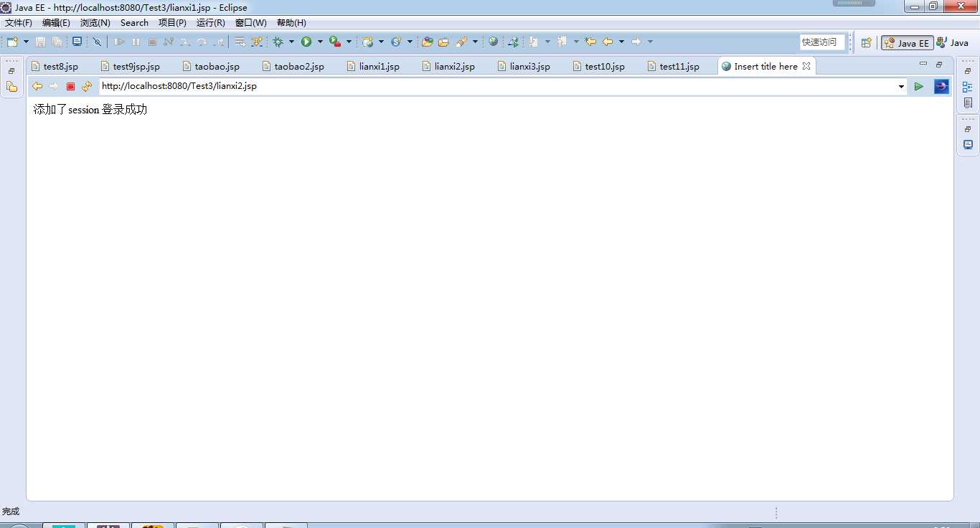Switch to the test8.jsp editor tab
Viewport: 980px width, 528px height.
55,66
